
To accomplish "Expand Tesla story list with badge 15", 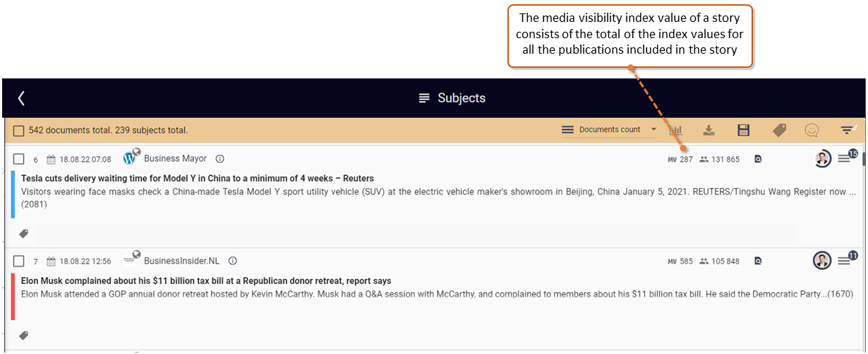I will click(x=845, y=158).
